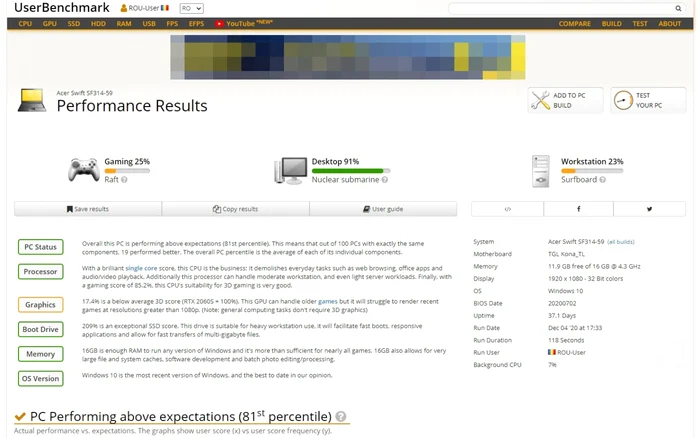Viewport: 700px width, 438px height.
Task: Click the 37.1 Days uptime value
Action: (562, 316)
